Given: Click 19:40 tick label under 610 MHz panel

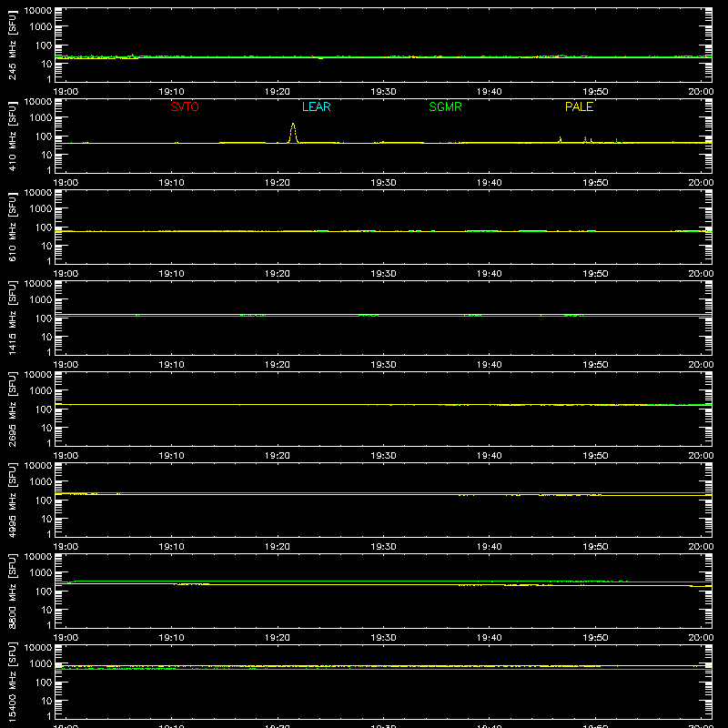Looking at the screenshot, I should (489, 274).
